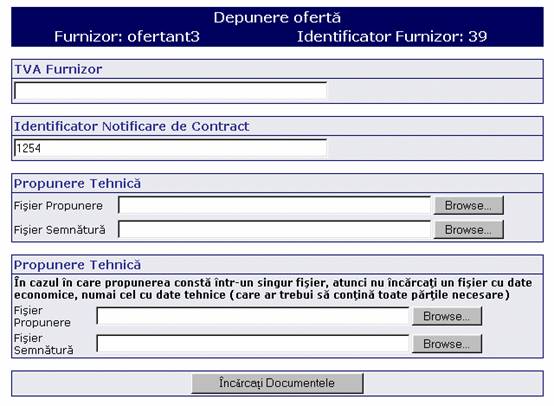The width and height of the screenshot is (554, 406).
Task: Select Fișier Semnătură path field below the bold note
Action: (x=253, y=344)
